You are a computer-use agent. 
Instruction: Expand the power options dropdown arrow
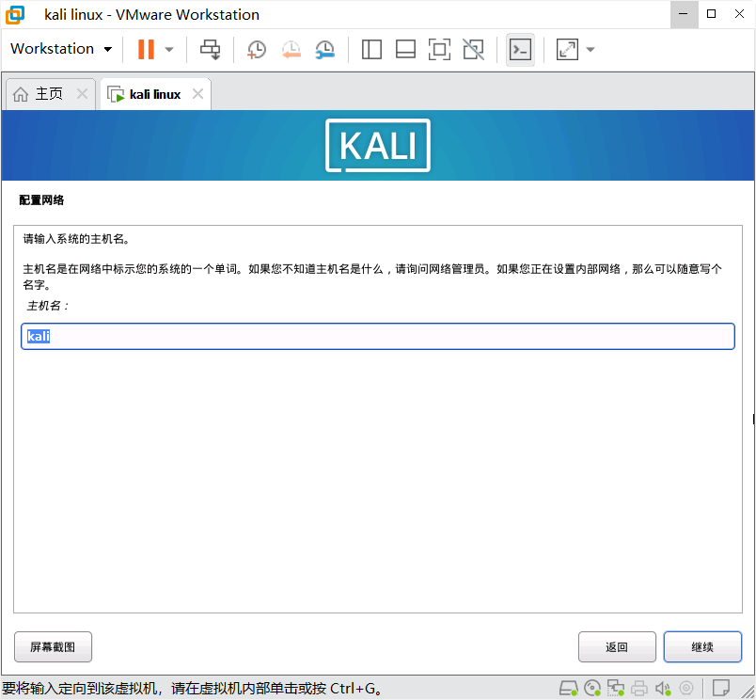pos(169,49)
